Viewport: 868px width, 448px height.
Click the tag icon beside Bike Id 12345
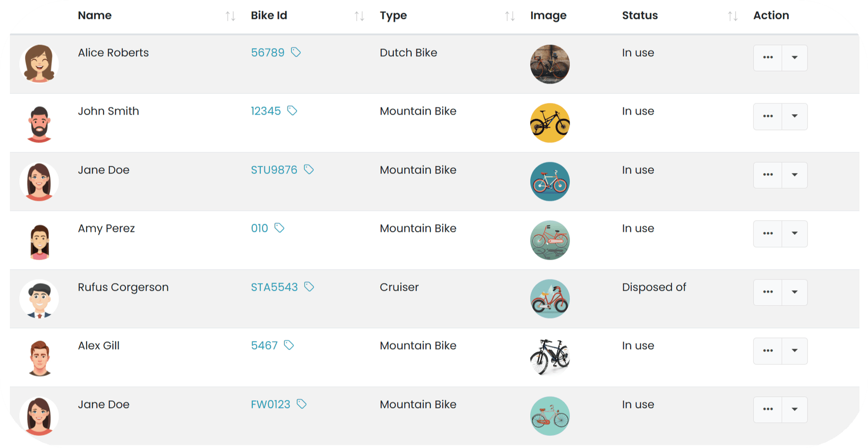click(292, 111)
